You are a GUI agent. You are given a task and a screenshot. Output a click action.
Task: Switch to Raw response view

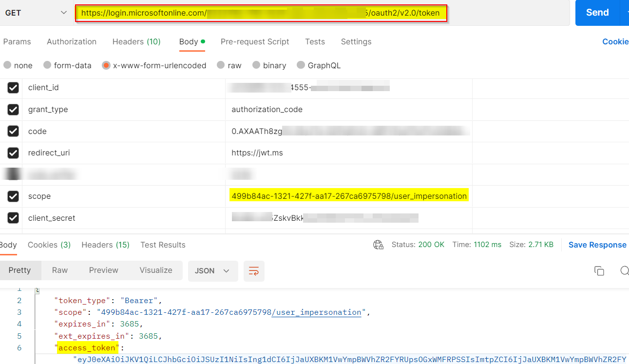click(60, 270)
